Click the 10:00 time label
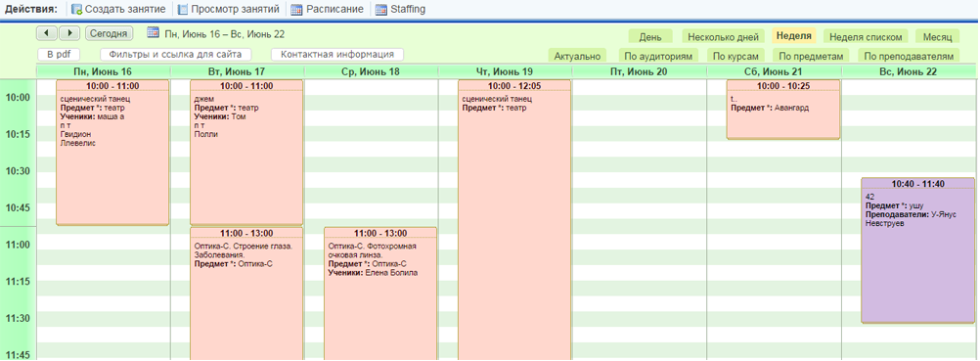Viewport: 980px width, 361px height. click(19, 97)
